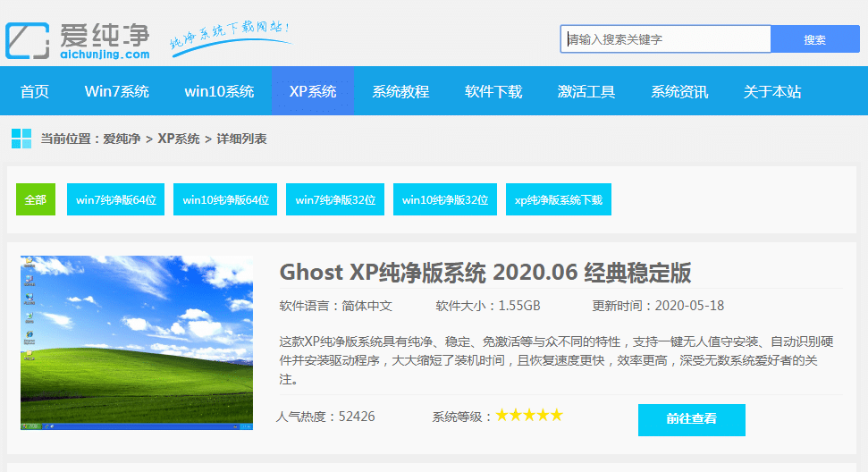Open the Windows XP desktop thumbnail
Screen dimensions: 868x472
pos(137,344)
